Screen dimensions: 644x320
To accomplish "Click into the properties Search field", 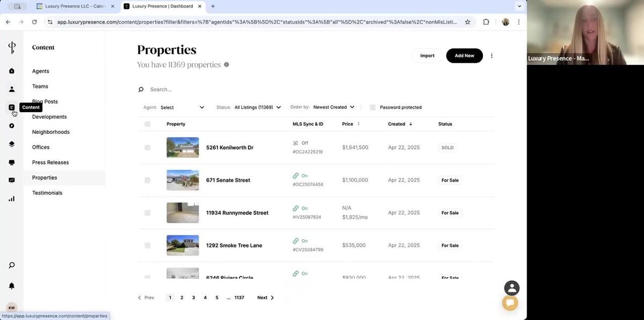I will (x=317, y=90).
